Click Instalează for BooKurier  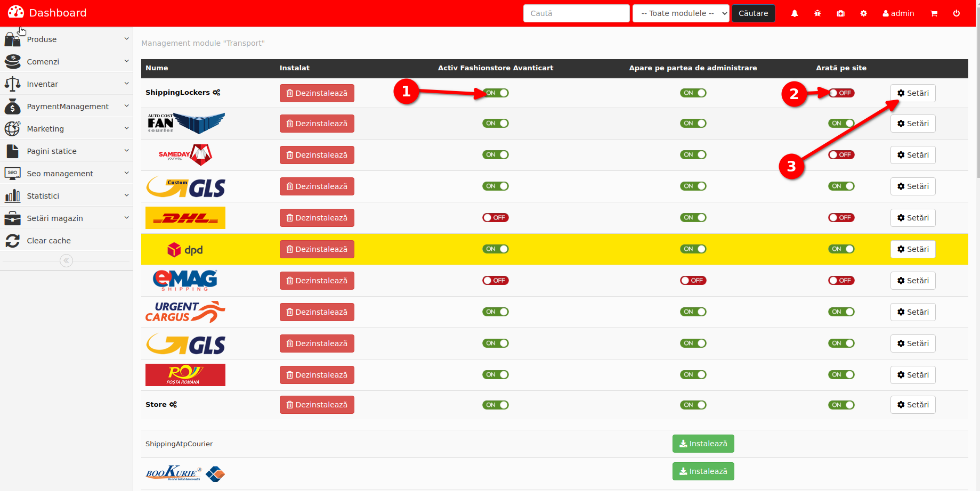point(703,471)
